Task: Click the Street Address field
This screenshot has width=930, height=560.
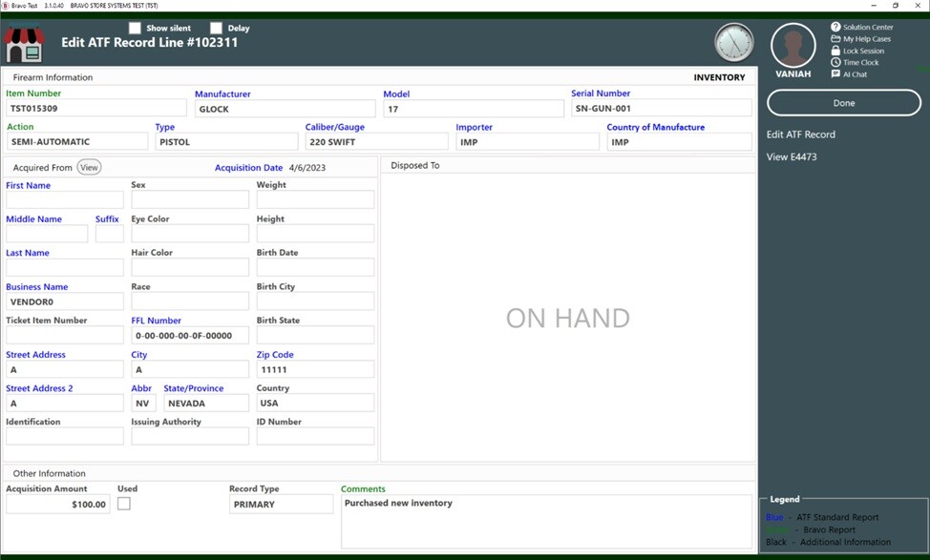Action: coord(65,369)
